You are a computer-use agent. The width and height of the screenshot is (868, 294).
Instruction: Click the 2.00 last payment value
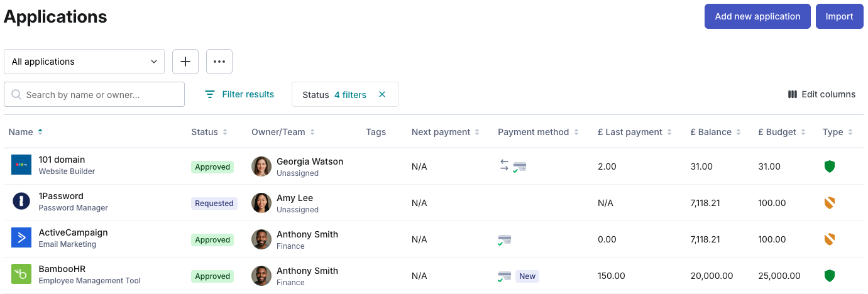tap(607, 166)
